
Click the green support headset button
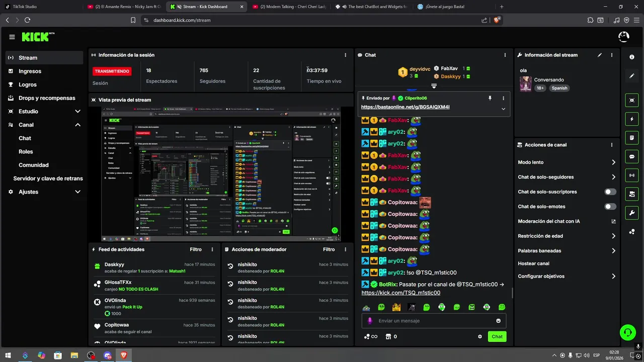click(x=627, y=332)
